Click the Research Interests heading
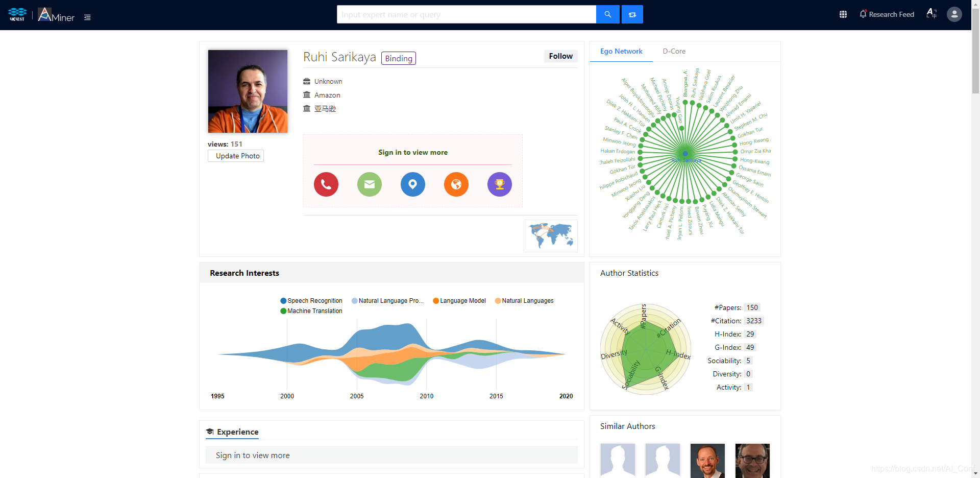 [x=244, y=273]
